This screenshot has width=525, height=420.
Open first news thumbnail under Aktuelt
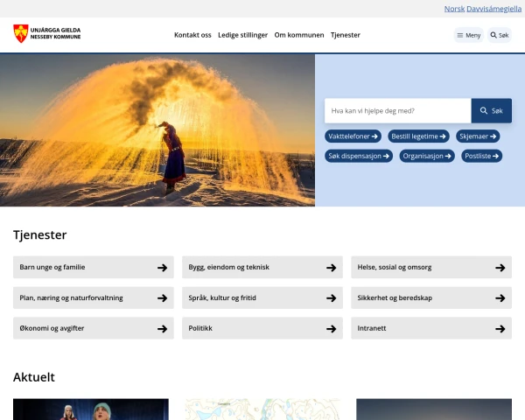[x=90, y=409]
